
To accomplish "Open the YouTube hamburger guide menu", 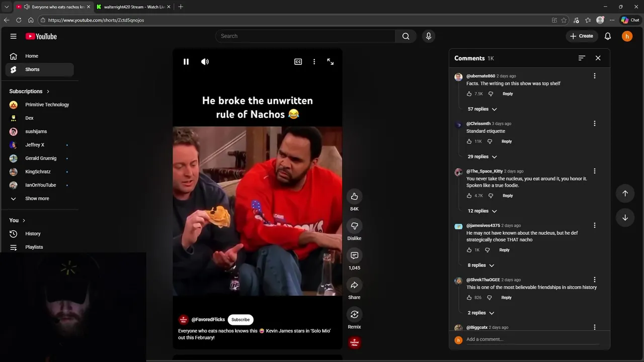I will [x=14, y=36].
